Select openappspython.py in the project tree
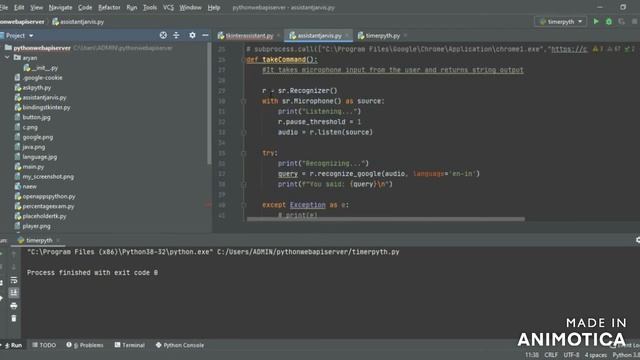Viewport: 640px width, 360px height. point(49,196)
